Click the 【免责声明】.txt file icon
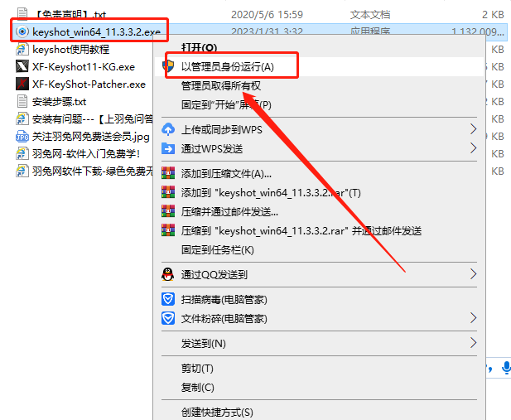The image size is (511, 420). pos(22,14)
